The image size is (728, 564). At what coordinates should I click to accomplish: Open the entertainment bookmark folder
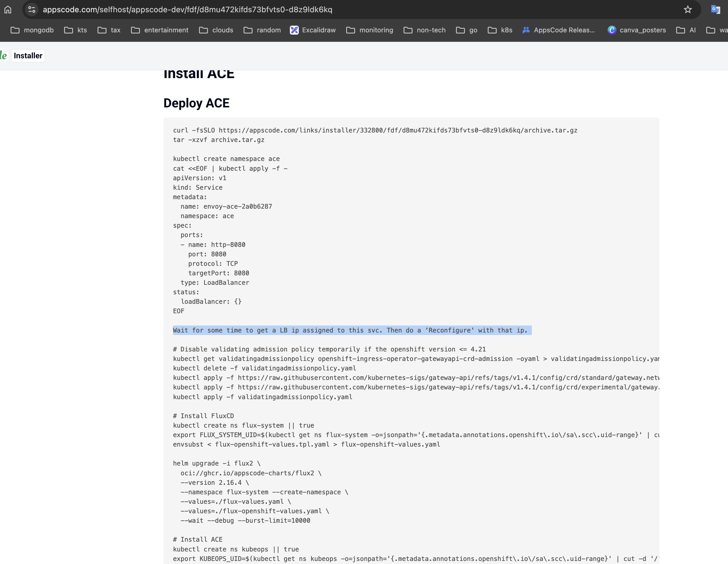pos(159,30)
